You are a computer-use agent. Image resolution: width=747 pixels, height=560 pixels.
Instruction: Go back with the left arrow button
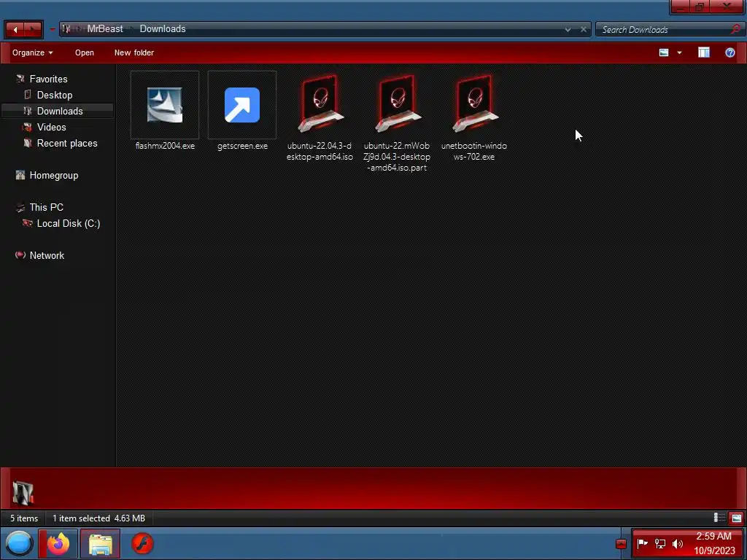pyautogui.click(x=15, y=29)
